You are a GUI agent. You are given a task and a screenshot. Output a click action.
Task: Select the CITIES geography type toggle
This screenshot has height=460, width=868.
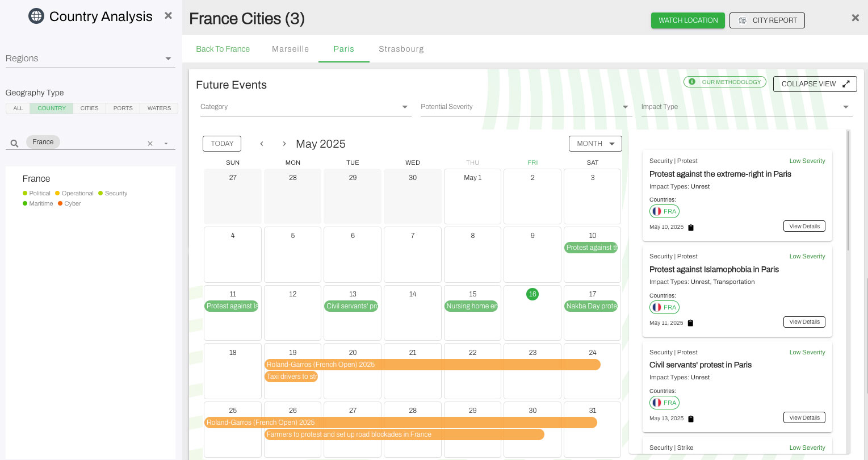89,108
